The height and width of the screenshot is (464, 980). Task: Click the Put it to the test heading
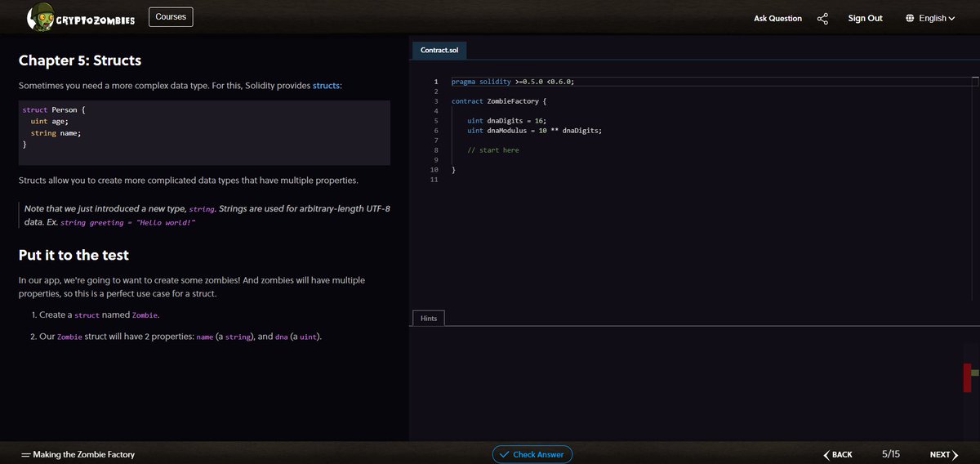tap(73, 255)
